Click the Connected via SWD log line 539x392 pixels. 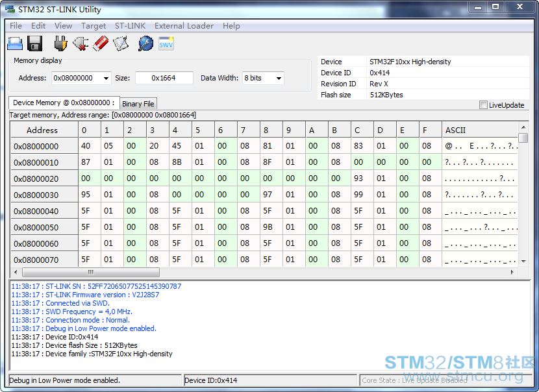60,303
